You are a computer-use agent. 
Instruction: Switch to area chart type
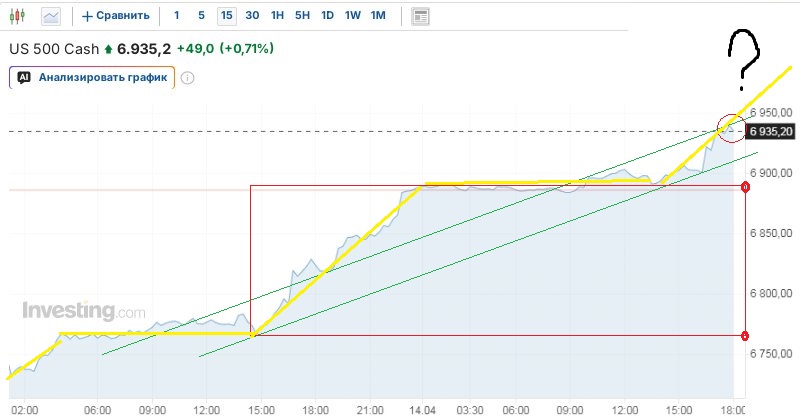[x=51, y=16]
